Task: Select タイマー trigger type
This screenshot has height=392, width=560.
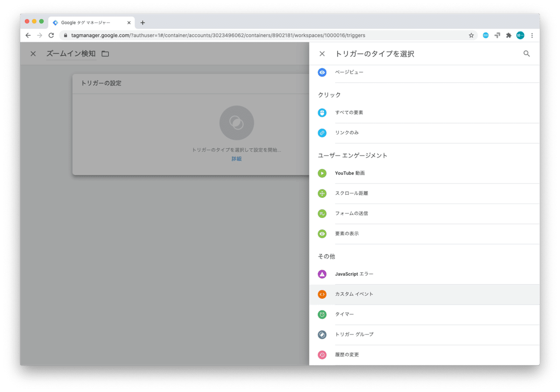Action: pyautogui.click(x=424, y=315)
